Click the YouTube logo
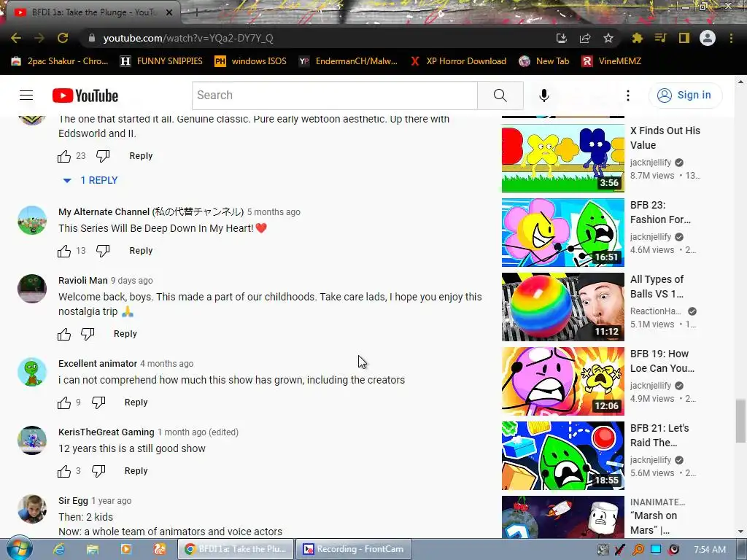The image size is (747, 560). point(85,96)
